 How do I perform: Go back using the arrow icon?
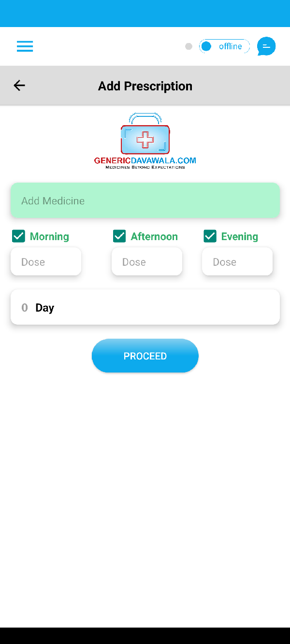[x=19, y=86]
